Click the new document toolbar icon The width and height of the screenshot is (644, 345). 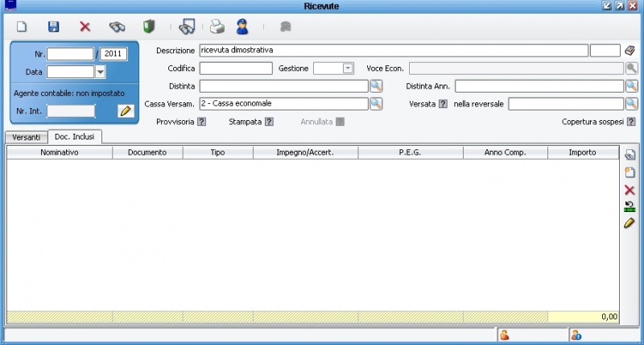pyautogui.click(x=22, y=27)
